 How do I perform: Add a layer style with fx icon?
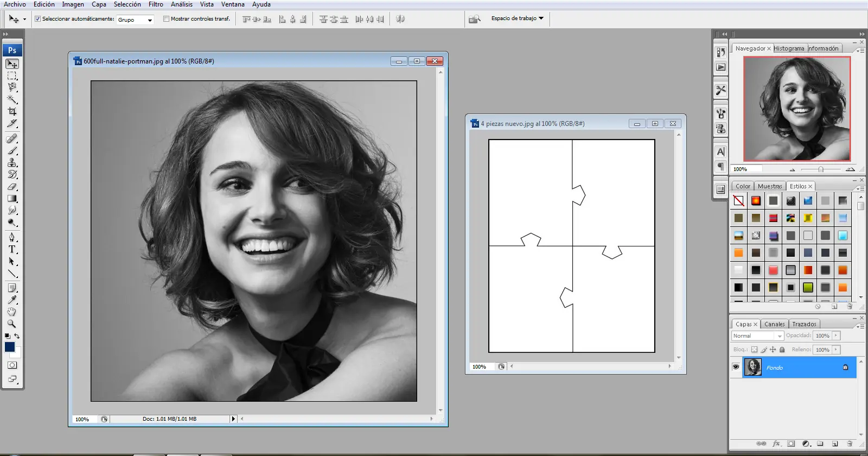776,444
